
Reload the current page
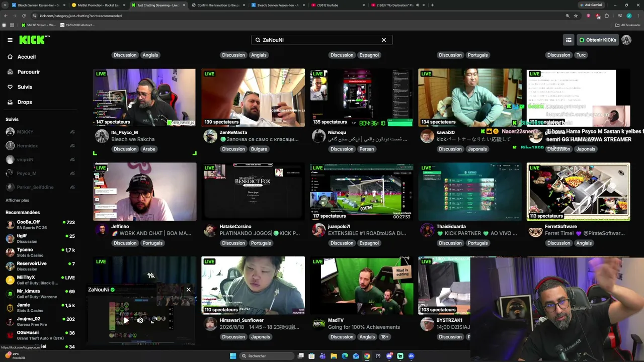click(x=24, y=16)
